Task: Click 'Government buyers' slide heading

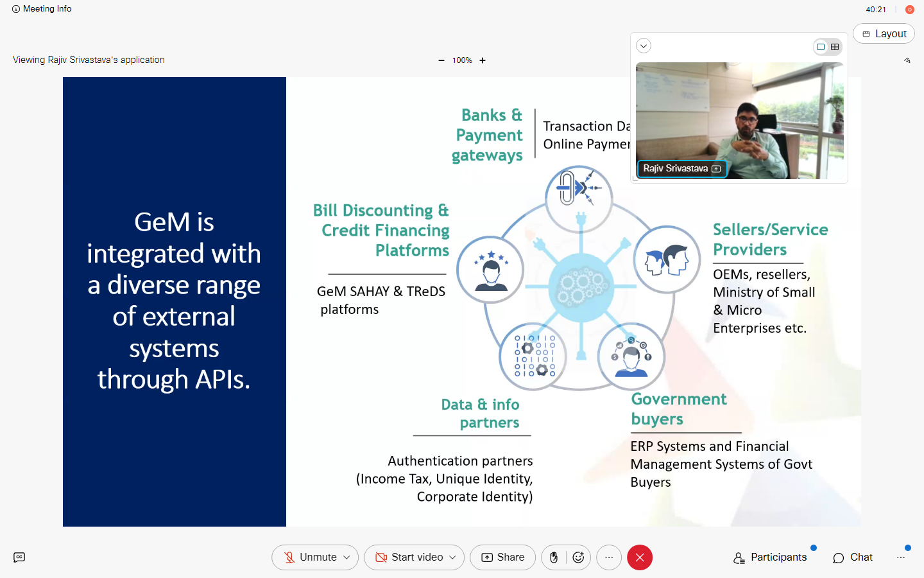Action: [679, 408]
